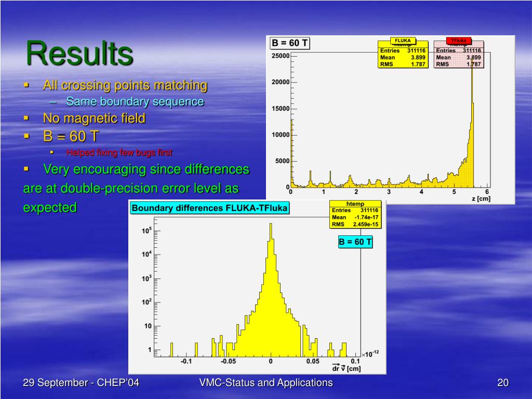Screen dimensions: 532x399
Task: Click FLUKA stats Entries 311116 row
Action: click(x=403, y=50)
